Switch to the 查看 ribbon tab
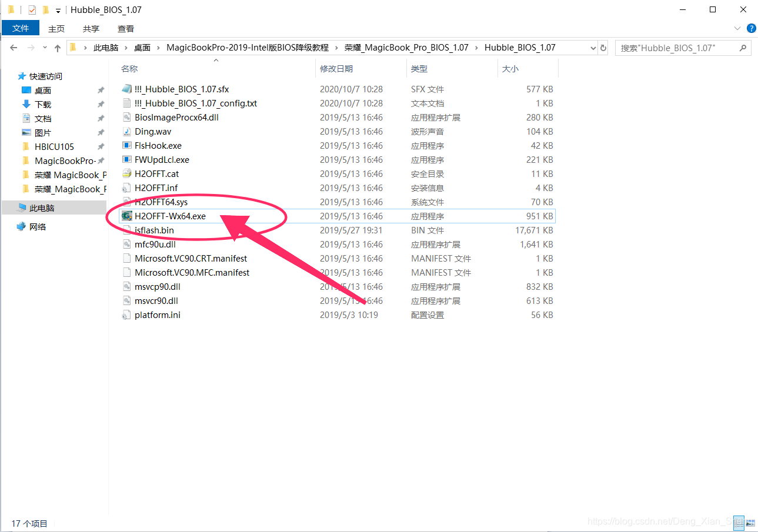This screenshot has height=532, width=758. (126, 28)
